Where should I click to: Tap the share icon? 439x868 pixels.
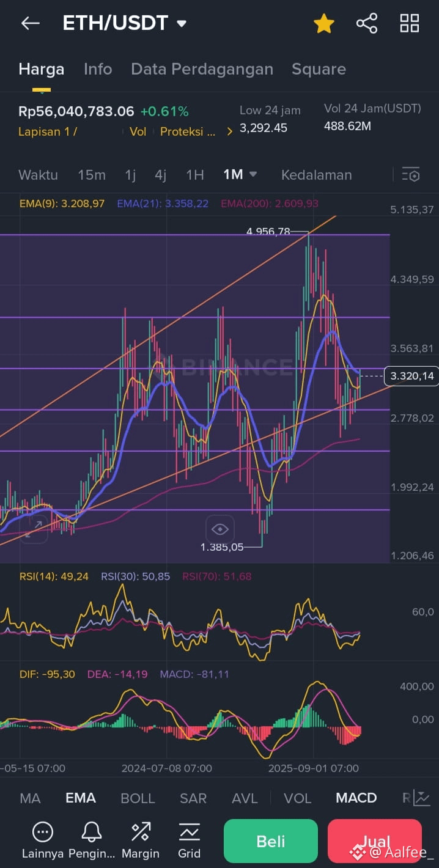point(367,24)
